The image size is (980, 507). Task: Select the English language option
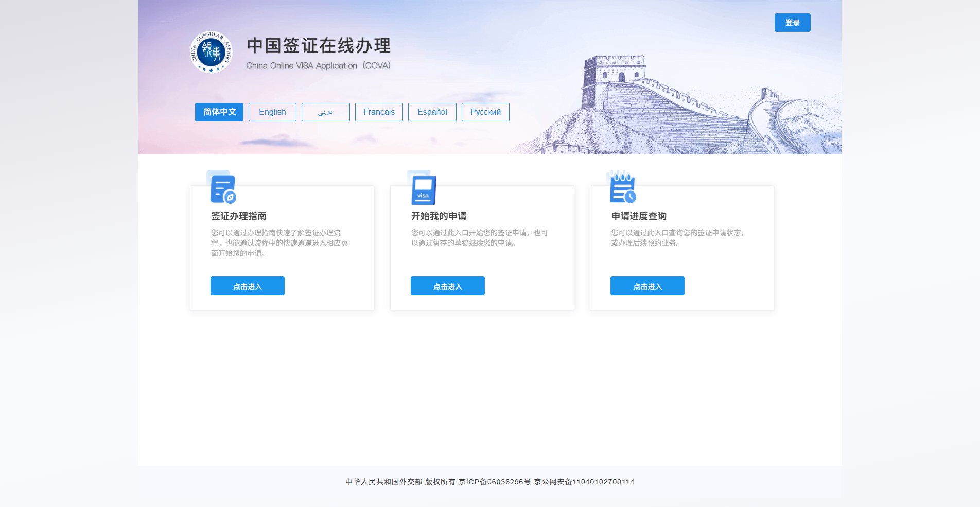click(x=272, y=112)
